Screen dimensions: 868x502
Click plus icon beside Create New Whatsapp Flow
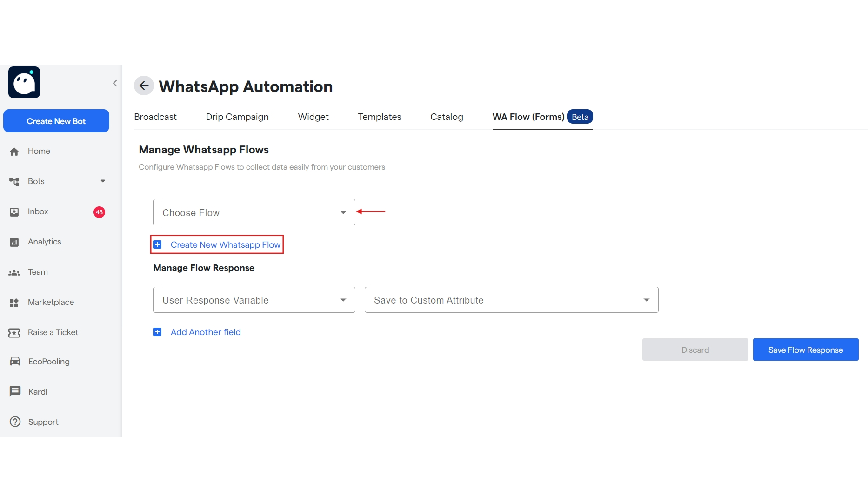[157, 245]
